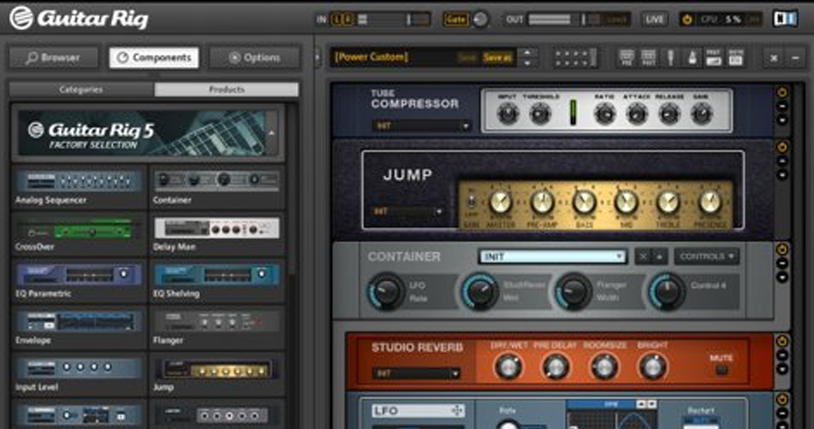814x429 pixels.
Task: Expand the Container CONTROLS dropdown
Action: (x=706, y=256)
